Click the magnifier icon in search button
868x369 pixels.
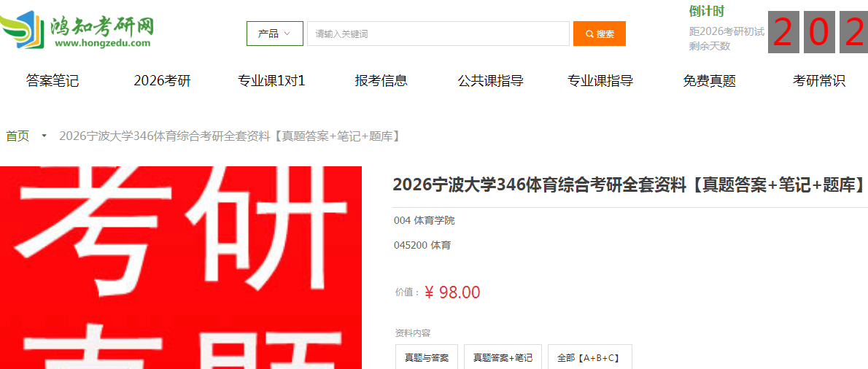click(589, 34)
